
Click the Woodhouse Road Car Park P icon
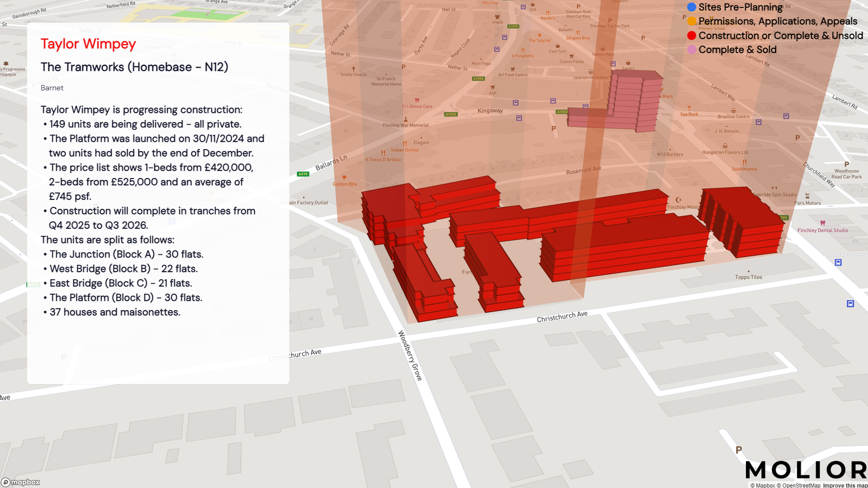coord(847,164)
